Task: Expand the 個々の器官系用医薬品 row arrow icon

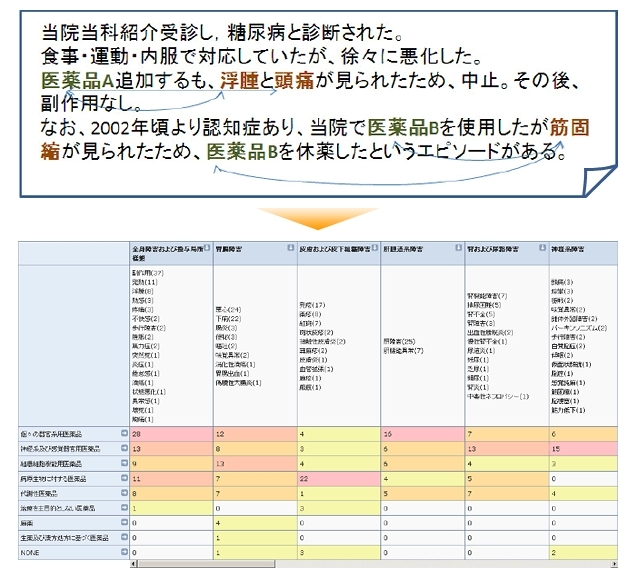Action: 124,433
